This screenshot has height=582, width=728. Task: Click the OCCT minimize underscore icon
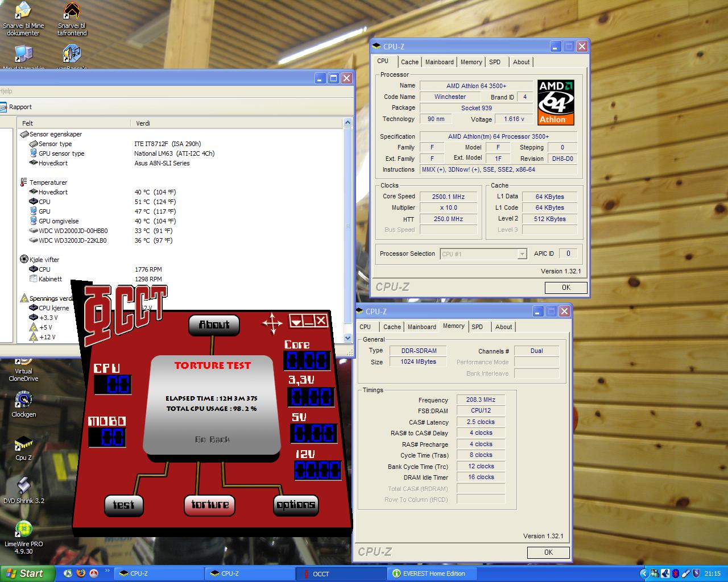(309, 321)
